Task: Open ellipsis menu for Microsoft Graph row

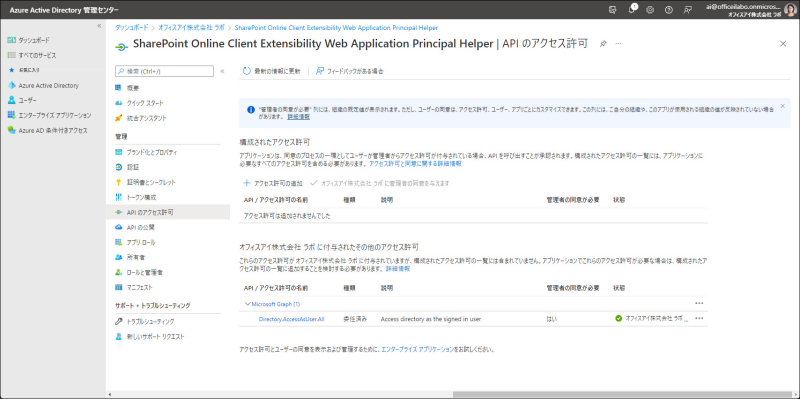Action: coord(699,303)
